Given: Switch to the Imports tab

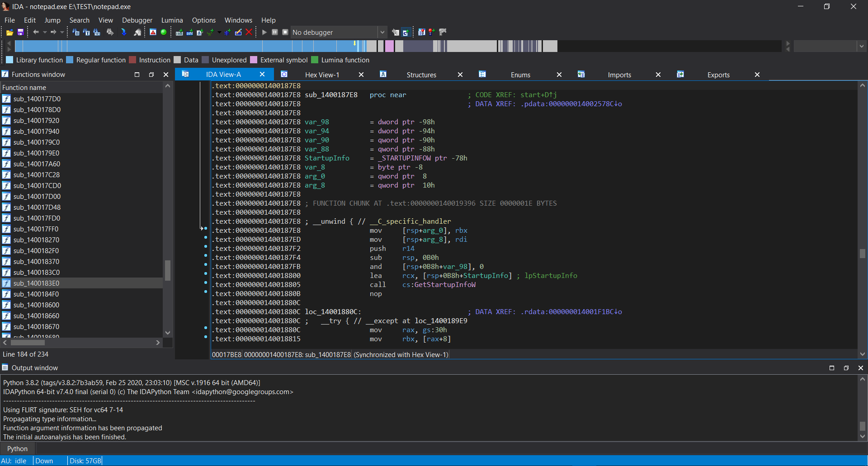Looking at the screenshot, I should 619,75.
